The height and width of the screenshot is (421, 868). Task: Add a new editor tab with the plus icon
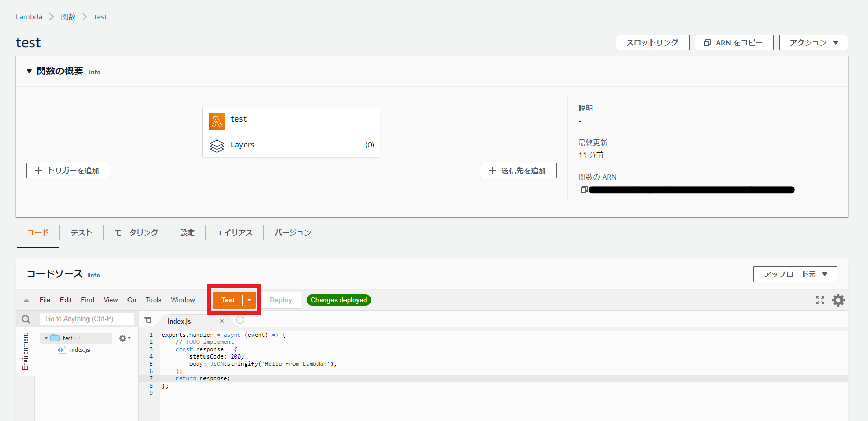tap(240, 320)
